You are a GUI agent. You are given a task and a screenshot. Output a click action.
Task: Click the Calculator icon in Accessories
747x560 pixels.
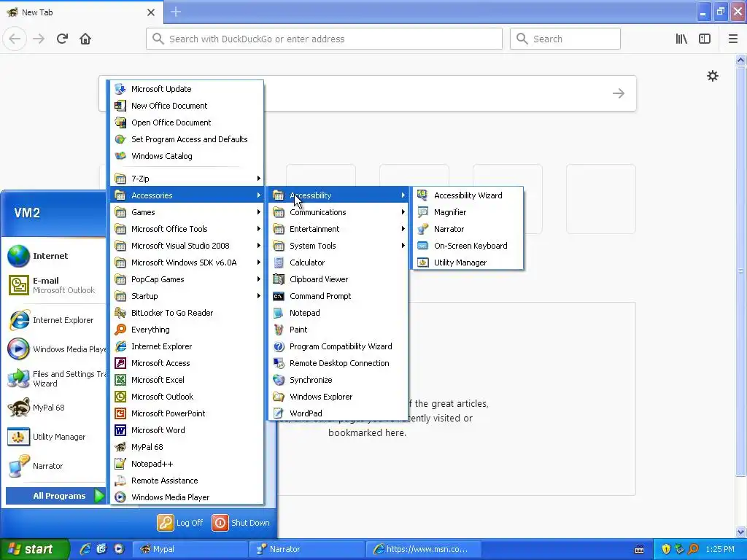279,262
